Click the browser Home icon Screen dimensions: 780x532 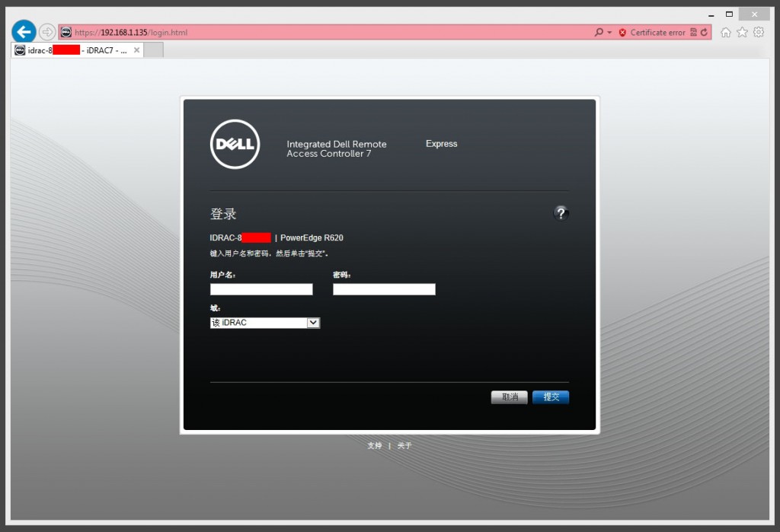725,32
